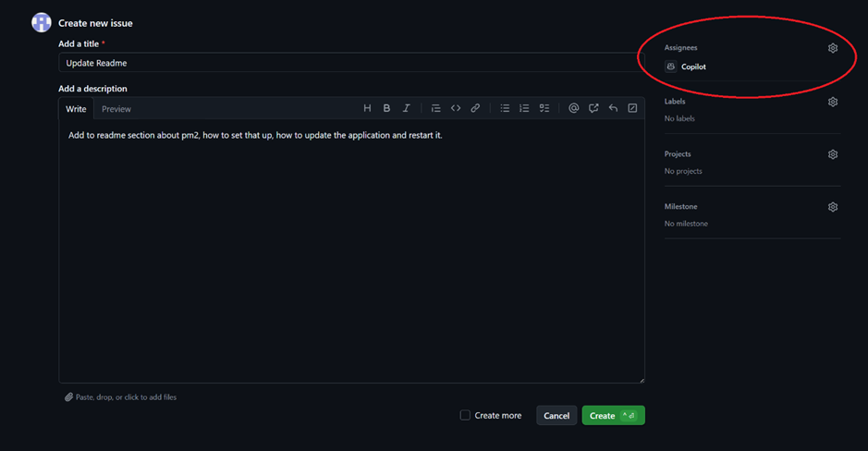Insert a quote block
Screen dimensions: 868x451
[435, 108]
